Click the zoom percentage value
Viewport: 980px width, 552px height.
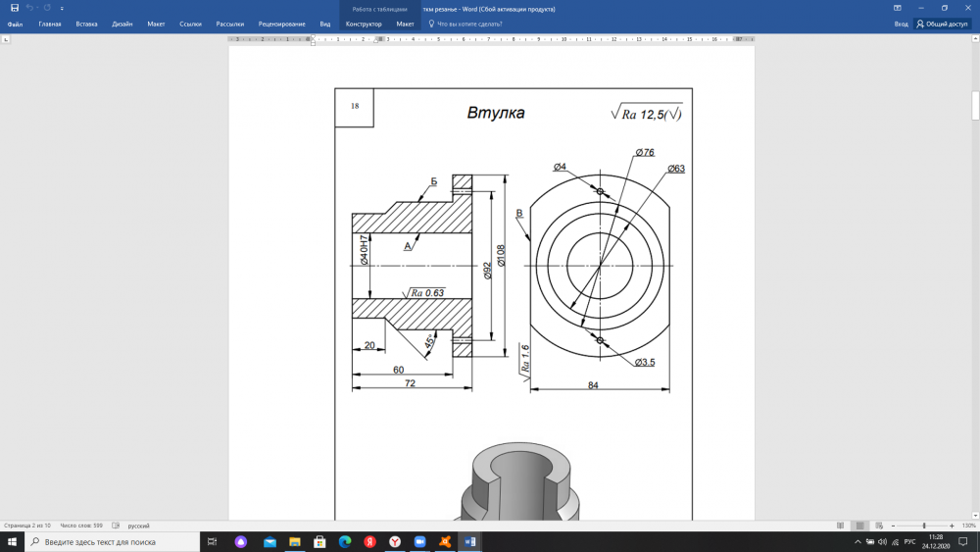click(x=969, y=526)
